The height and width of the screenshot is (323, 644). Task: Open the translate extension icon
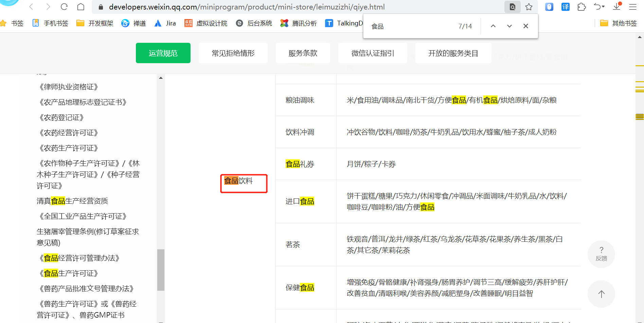coord(566,7)
